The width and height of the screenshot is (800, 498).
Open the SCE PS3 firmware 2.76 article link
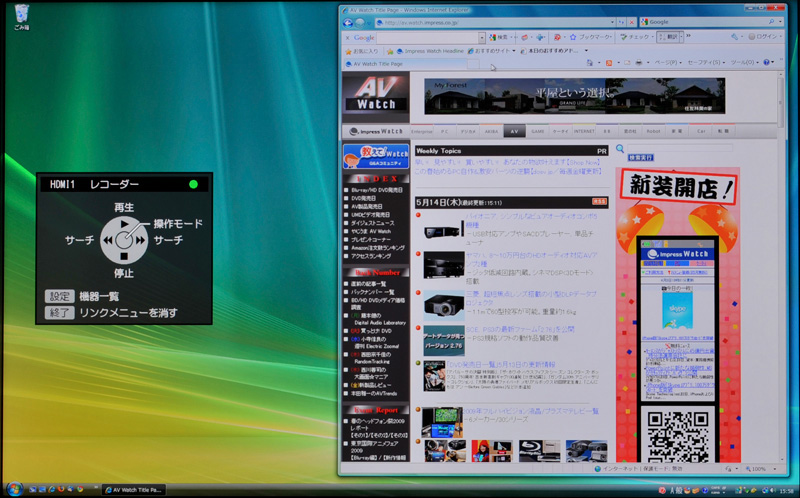pyautogui.click(x=520, y=330)
